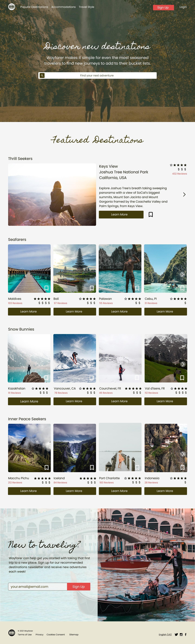Toggle bookmark on Maldives photo
Screen dimensions: 195x644
tap(46, 288)
